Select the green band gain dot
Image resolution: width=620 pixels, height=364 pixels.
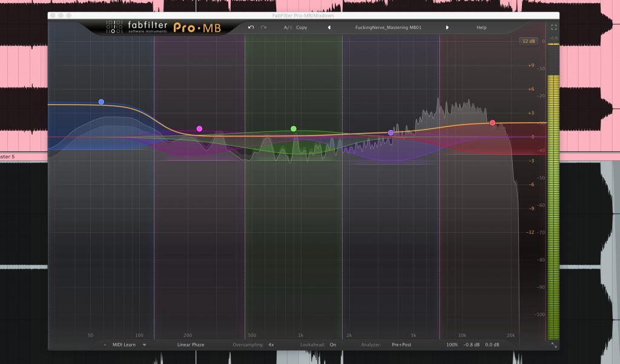293,128
